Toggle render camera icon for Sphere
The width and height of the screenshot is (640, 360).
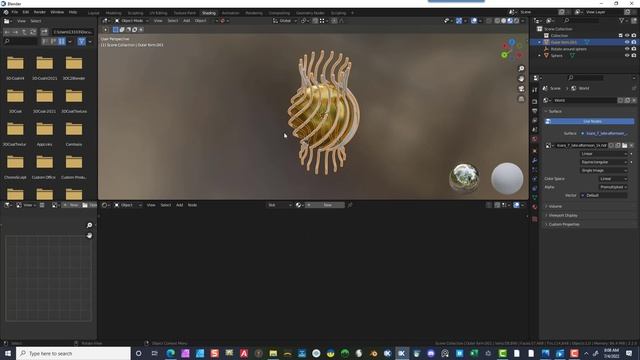tap(633, 55)
